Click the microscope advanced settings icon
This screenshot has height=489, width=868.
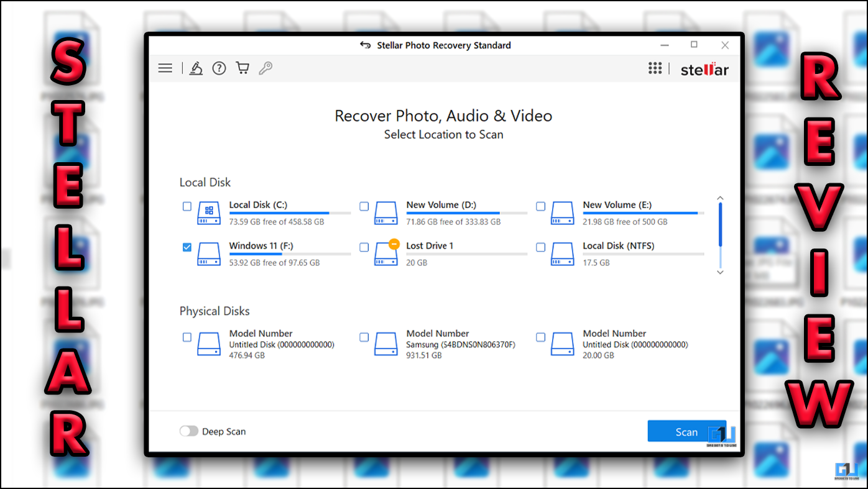pyautogui.click(x=196, y=68)
